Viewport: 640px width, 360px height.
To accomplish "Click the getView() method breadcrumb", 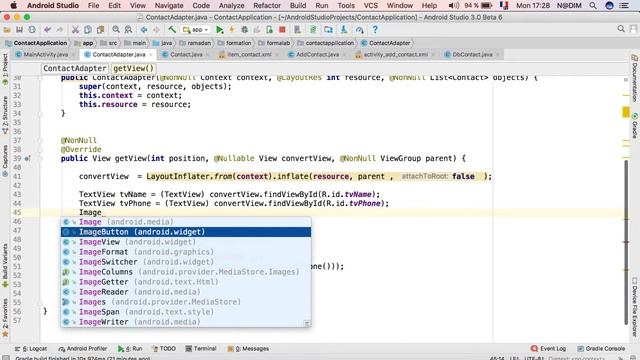I will pos(133,68).
